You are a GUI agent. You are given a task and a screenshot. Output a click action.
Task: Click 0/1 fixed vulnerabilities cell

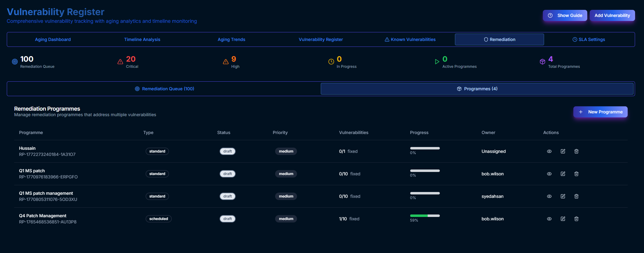348,151
